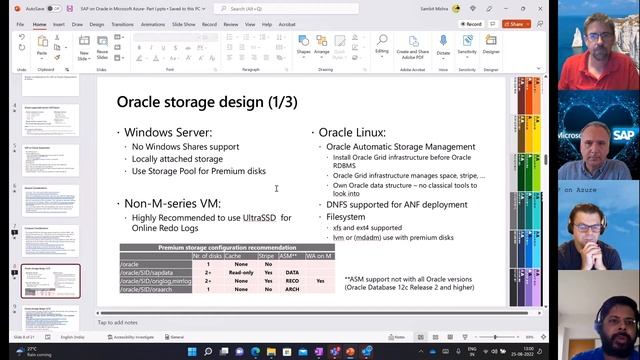Open the Acrobat tab
The width and height of the screenshot is (640, 360).
[287, 24]
